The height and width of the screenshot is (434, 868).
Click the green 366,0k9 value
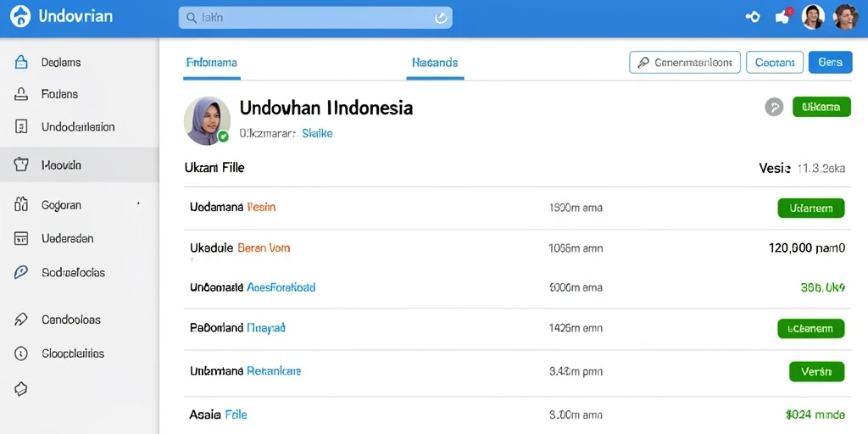click(823, 288)
